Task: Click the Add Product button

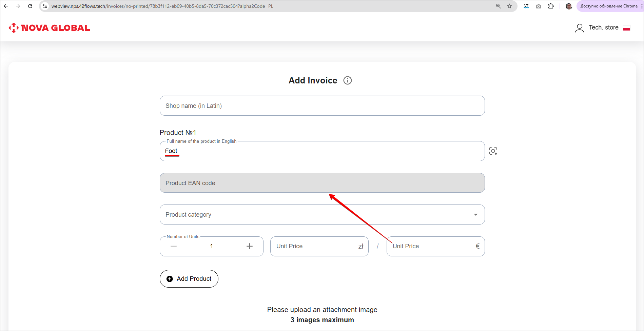Action: point(189,279)
